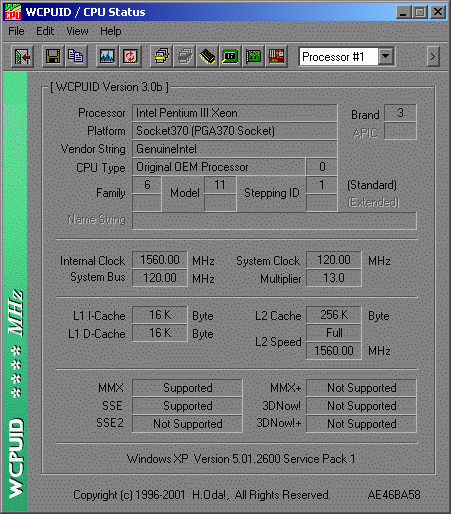Click the grayed stacked windows icon
The height and width of the screenshot is (514, 451).
click(184, 56)
